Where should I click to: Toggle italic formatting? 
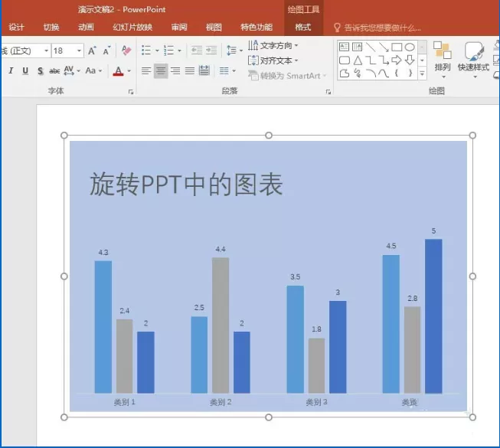coord(11,70)
